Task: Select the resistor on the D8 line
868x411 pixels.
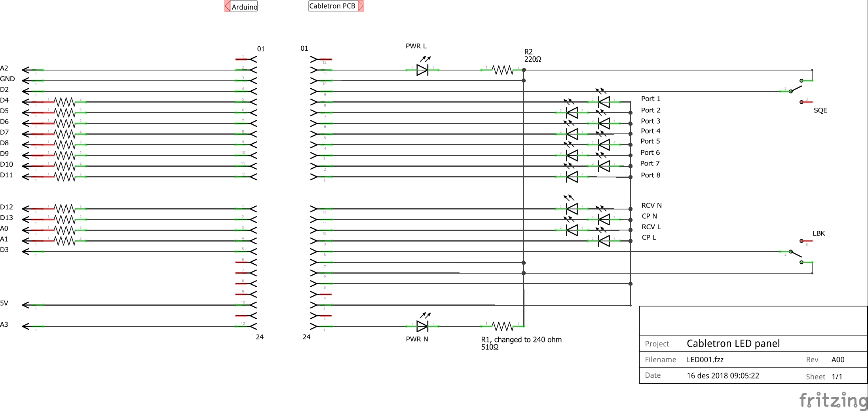Action: tap(65, 145)
